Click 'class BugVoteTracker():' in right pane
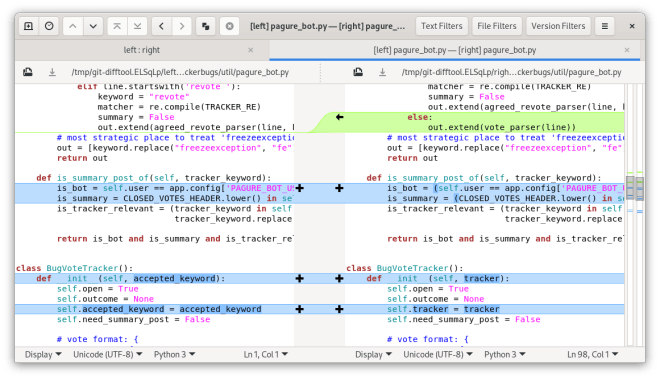The height and width of the screenshot is (379, 660). point(405,268)
